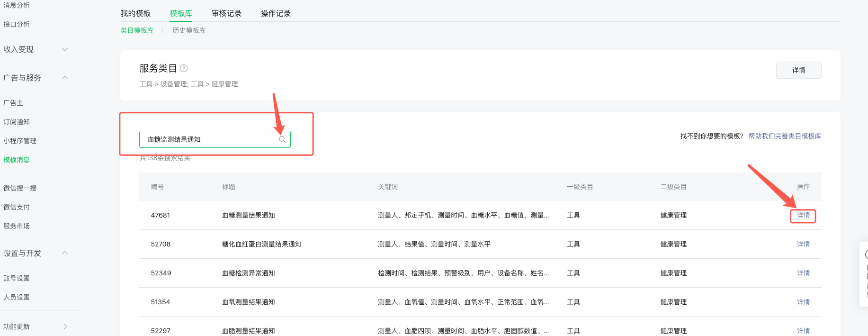Select the 类目模板库 sub-tab
Viewport: 868px width, 336px height.
tap(137, 30)
